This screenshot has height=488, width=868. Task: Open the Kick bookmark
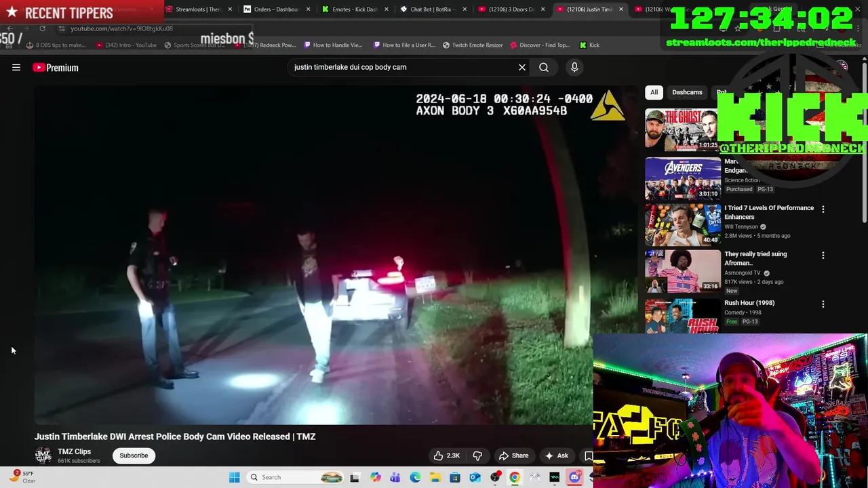pos(589,45)
